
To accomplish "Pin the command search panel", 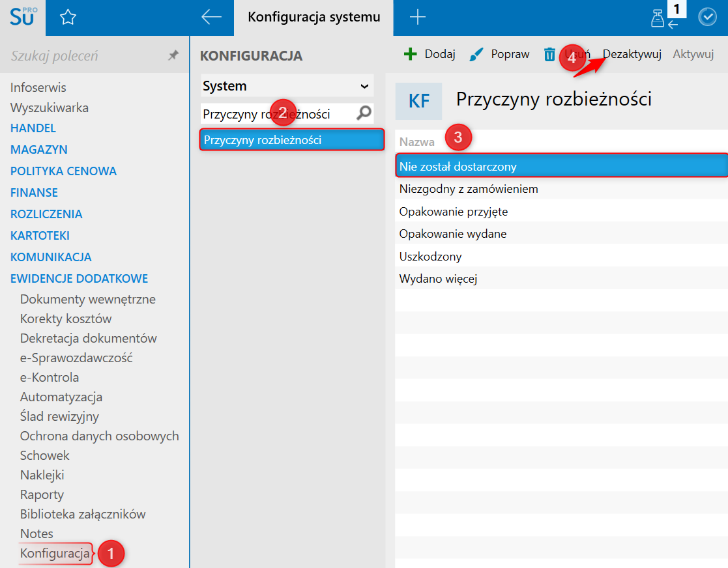I will click(x=173, y=55).
